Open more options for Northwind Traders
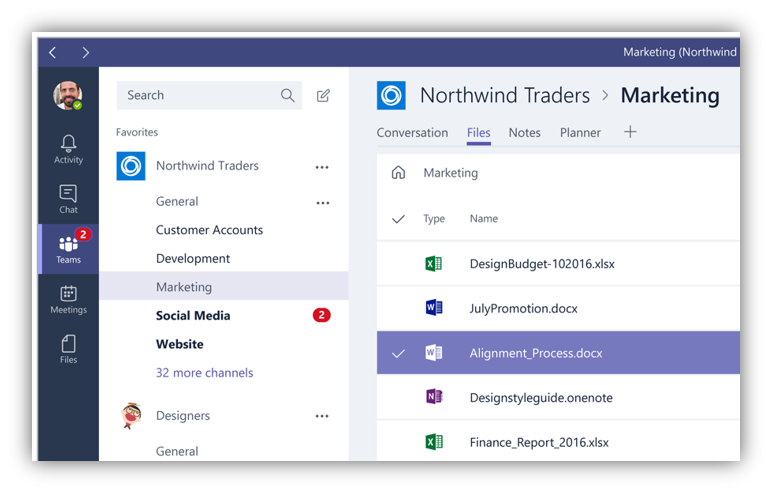This screenshot has width=772, height=493. click(322, 167)
